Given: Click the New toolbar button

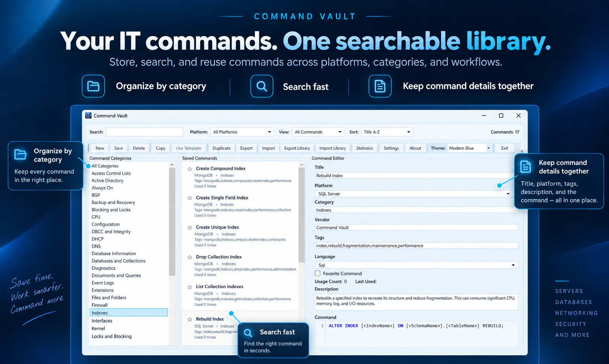Looking at the screenshot, I should [100, 148].
